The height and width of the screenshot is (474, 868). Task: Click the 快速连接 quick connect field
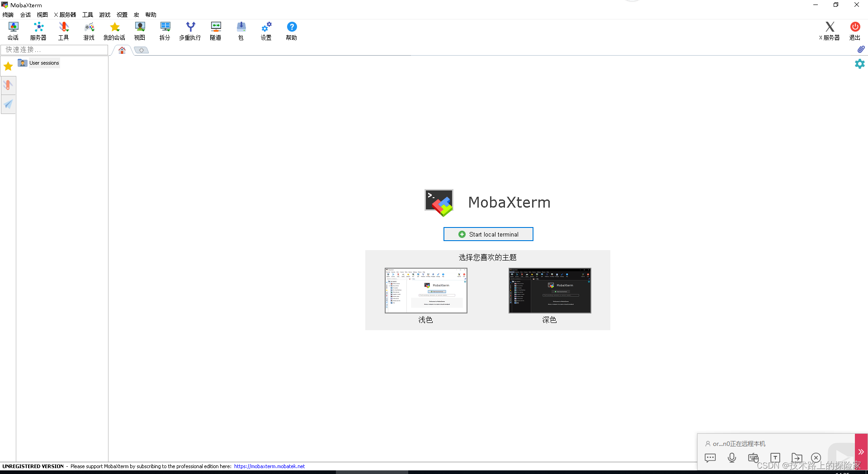pos(54,50)
